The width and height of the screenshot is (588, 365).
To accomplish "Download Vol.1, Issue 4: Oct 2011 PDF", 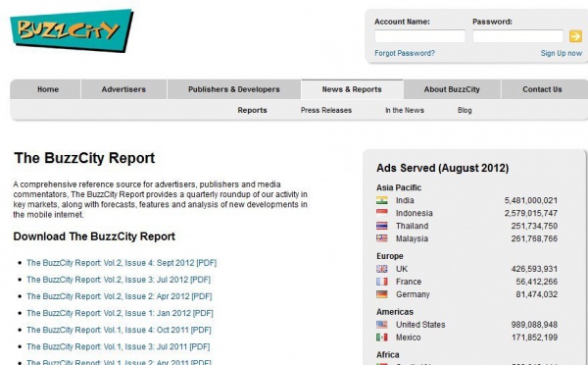I will pyautogui.click(x=119, y=330).
